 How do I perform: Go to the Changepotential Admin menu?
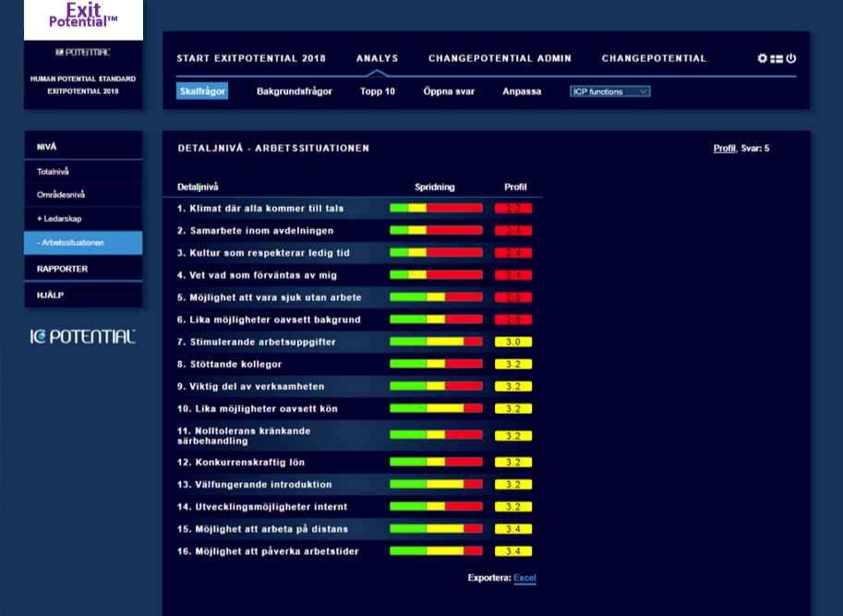tap(500, 58)
